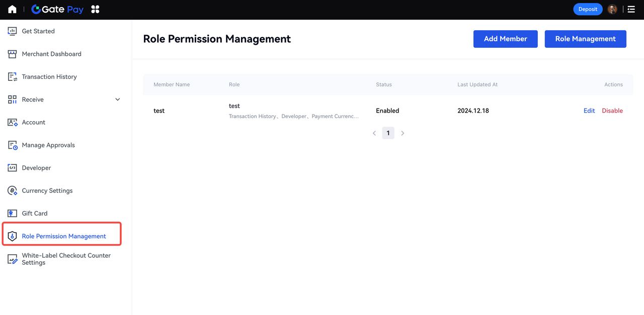Open Transaction History in sidebar
Screen dimensions: 644x315
[x=49, y=77]
